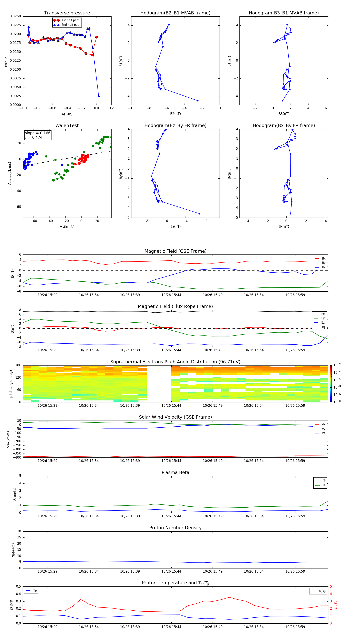
Task: Click the "Solar Wind Velocity (GSE Frame)" title
Action: pyautogui.click(x=175, y=417)
